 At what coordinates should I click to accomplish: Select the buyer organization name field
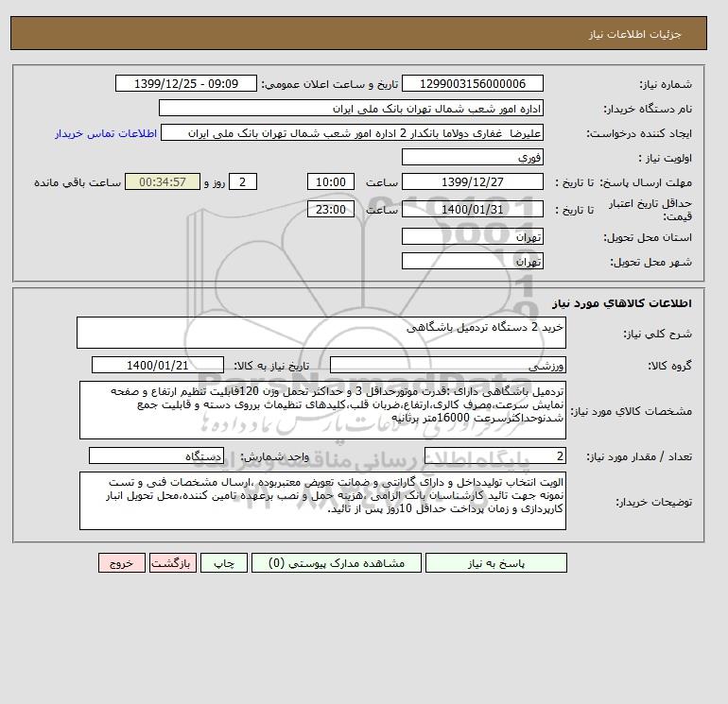pyautogui.click(x=351, y=108)
